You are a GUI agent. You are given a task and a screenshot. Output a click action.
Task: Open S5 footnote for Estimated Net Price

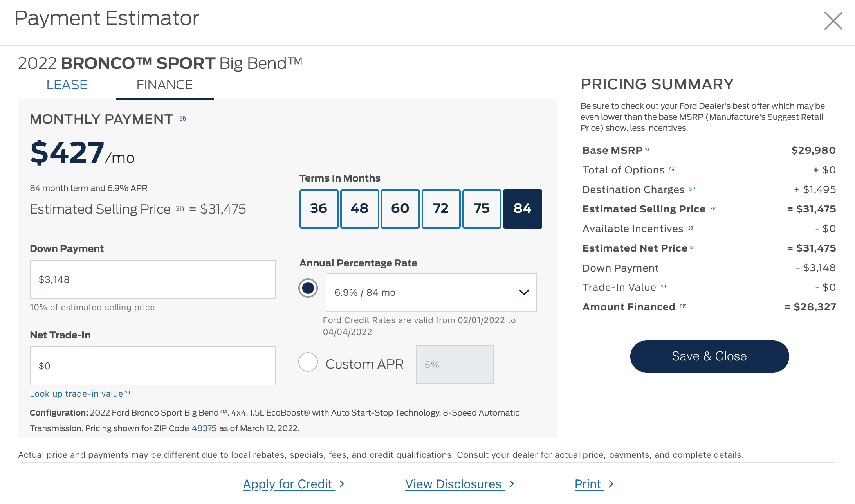692,248
